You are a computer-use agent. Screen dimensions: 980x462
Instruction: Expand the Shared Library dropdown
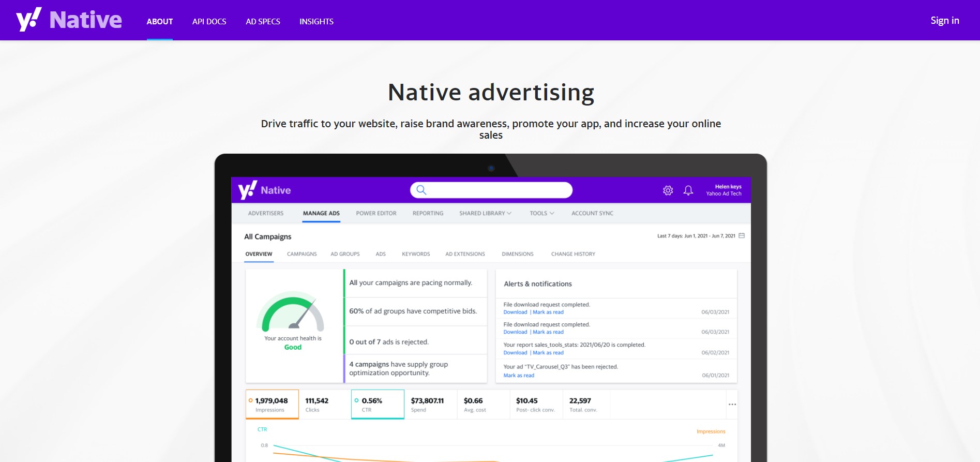[485, 213]
